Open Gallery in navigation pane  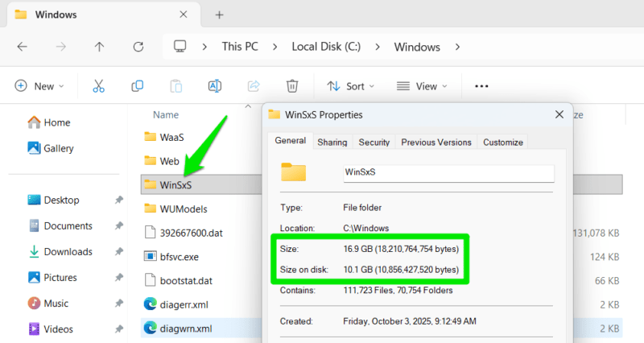(x=50, y=148)
